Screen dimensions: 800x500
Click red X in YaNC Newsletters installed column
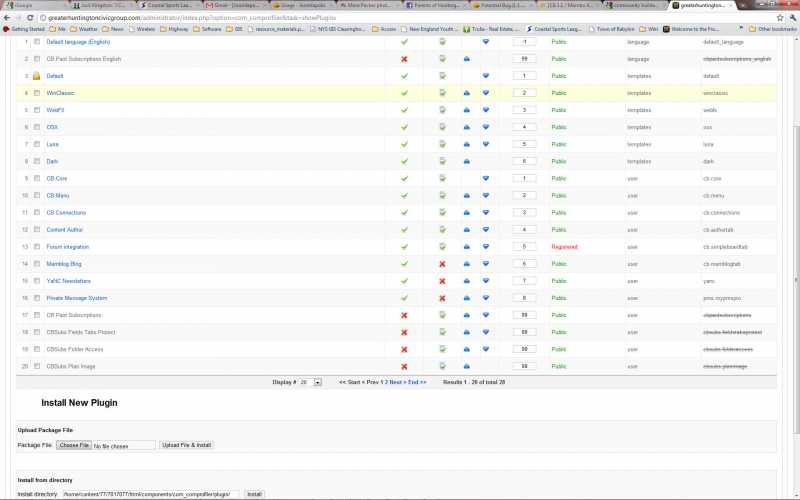click(442, 281)
